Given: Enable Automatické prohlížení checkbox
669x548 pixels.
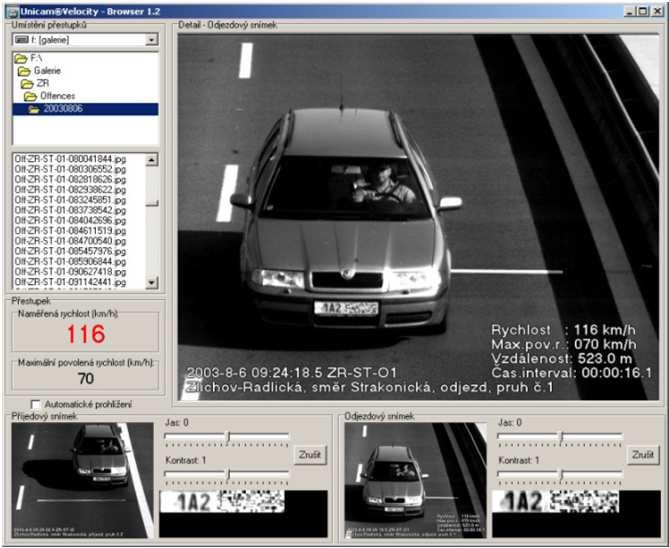Looking at the screenshot, I should point(36,404).
